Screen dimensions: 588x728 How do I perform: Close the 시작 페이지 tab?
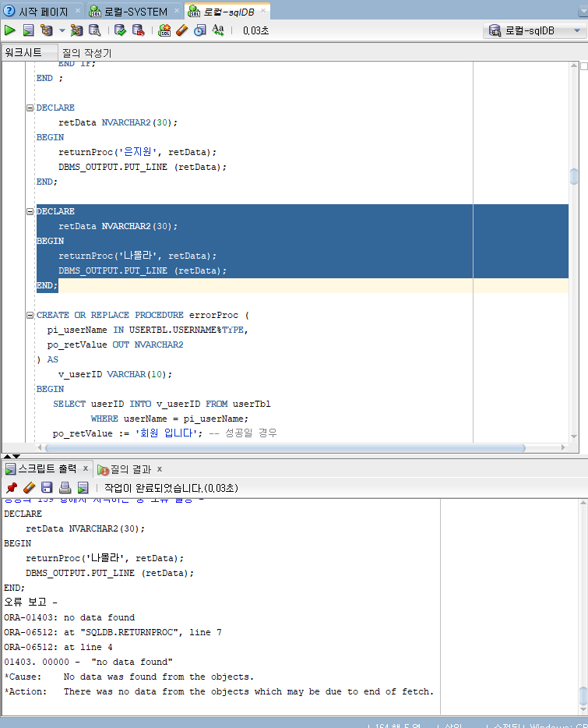[x=78, y=10]
